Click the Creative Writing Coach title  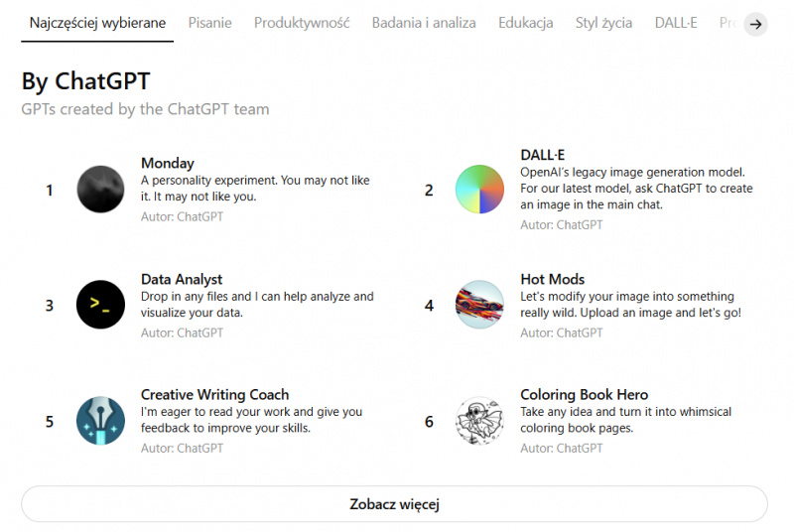coord(214,395)
